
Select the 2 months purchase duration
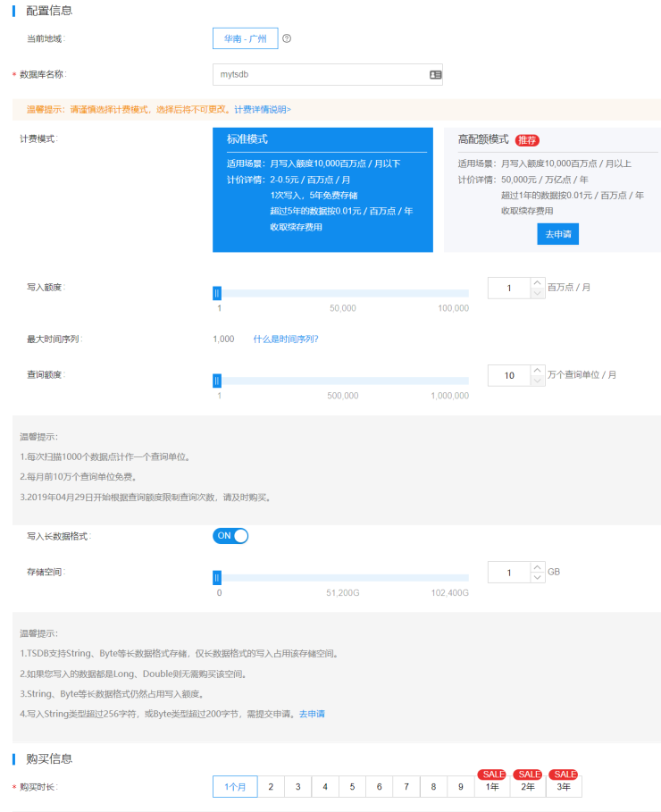pos(271,787)
